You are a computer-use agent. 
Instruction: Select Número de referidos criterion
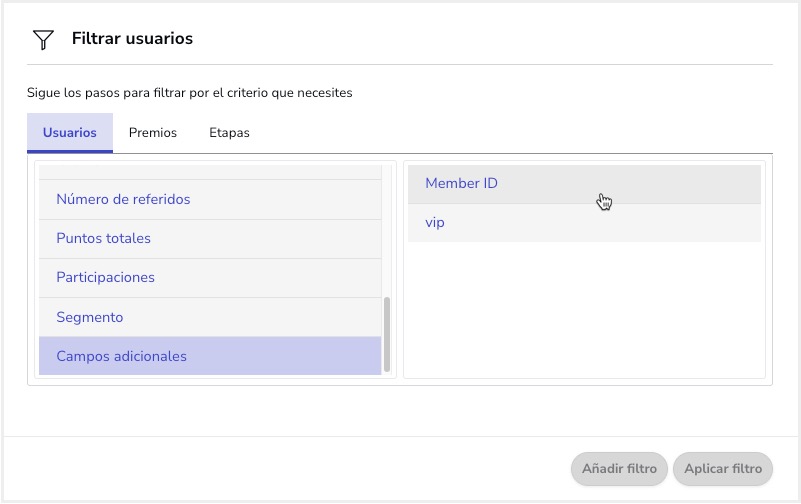(210, 200)
